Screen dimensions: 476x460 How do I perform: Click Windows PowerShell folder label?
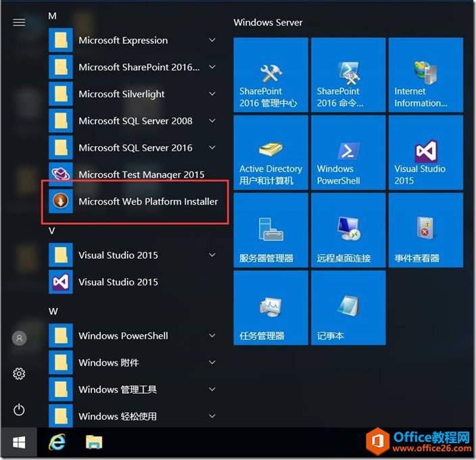(123, 336)
